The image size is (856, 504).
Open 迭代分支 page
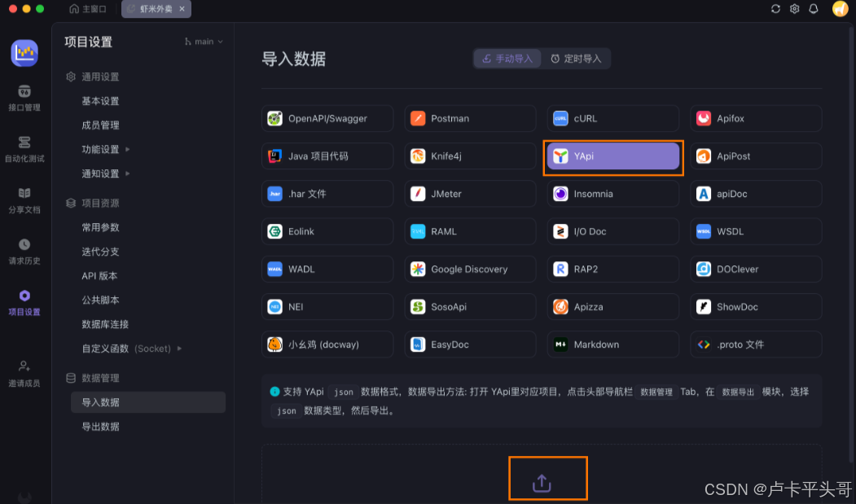pos(100,252)
